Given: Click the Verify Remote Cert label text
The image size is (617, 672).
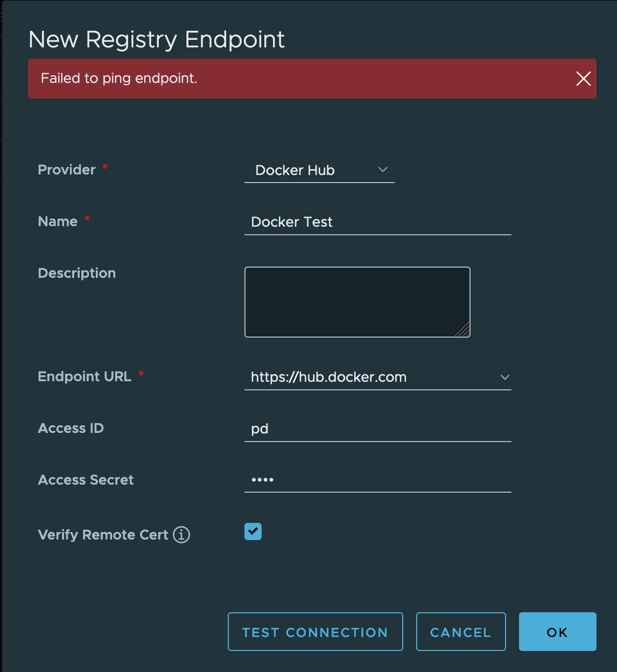Looking at the screenshot, I should 103,535.
